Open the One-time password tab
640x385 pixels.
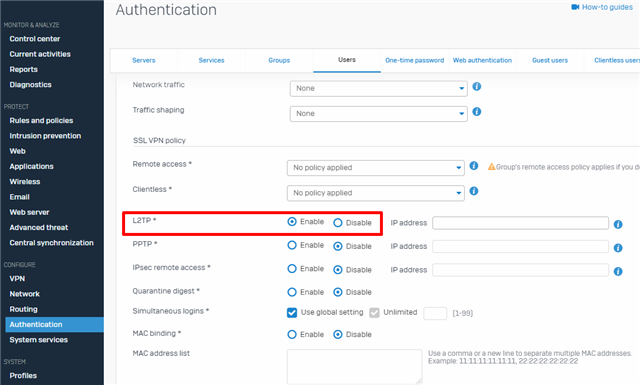pyautogui.click(x=415, y=60)
